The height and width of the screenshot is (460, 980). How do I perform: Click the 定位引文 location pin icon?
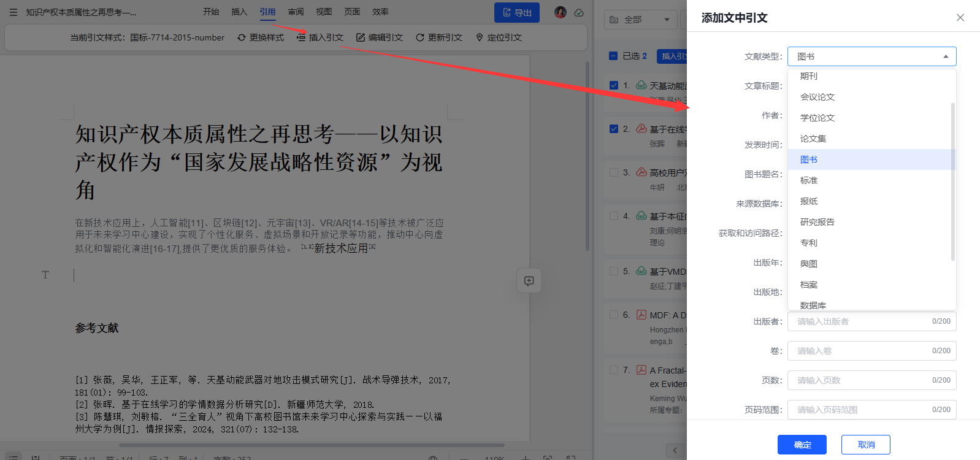tap(480, 37)
